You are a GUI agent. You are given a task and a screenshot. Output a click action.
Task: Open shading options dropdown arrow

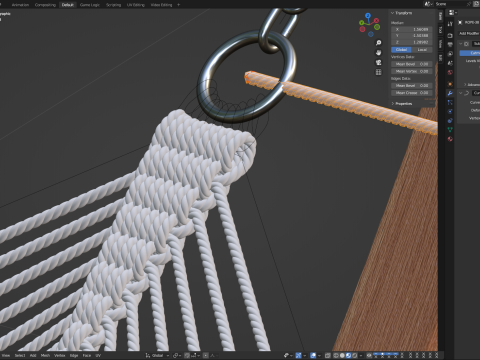361,355
